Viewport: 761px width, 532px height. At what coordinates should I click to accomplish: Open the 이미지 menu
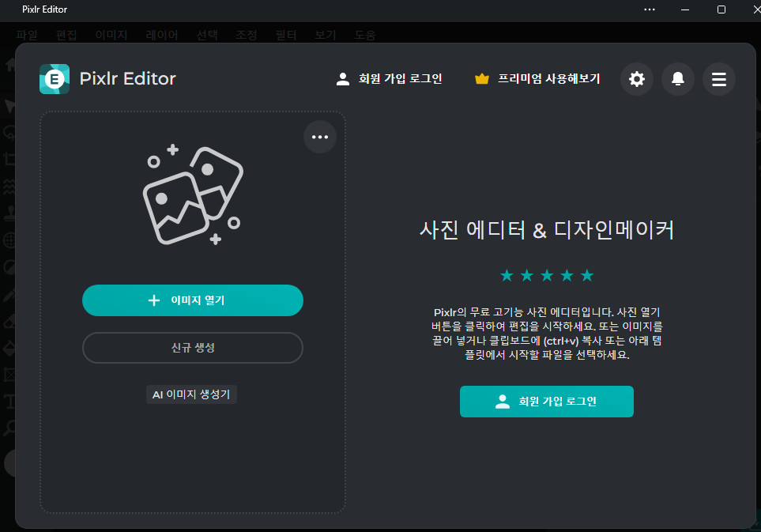point(111,35)
